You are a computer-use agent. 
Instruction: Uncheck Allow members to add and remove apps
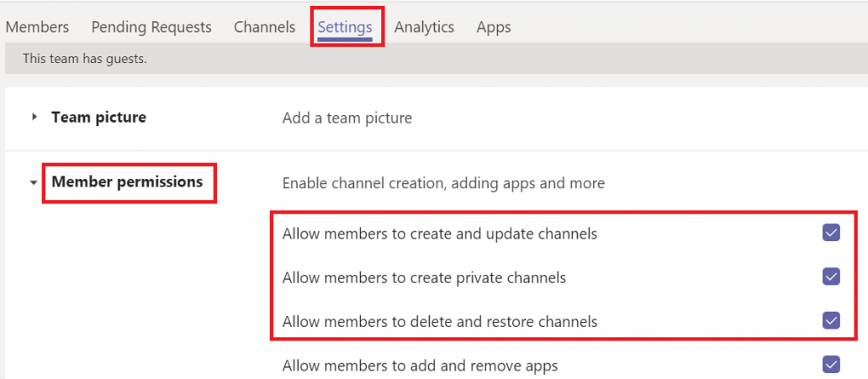[831, 364]
